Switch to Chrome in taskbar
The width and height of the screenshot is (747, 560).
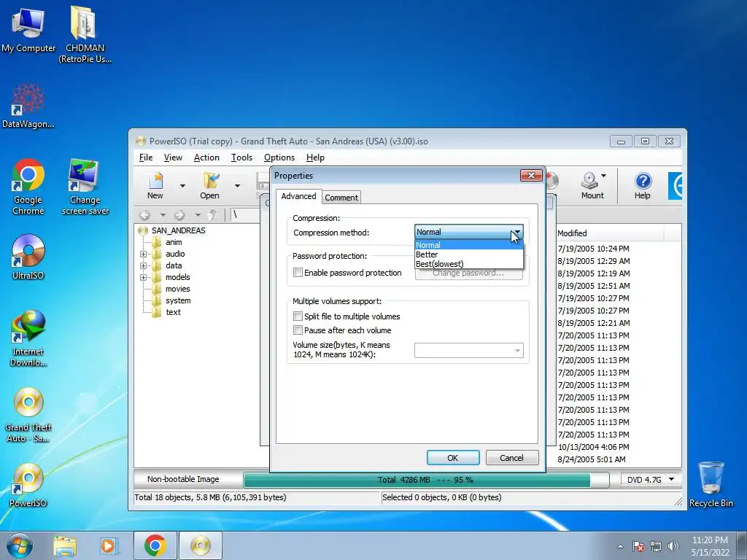tap(155, 545)
